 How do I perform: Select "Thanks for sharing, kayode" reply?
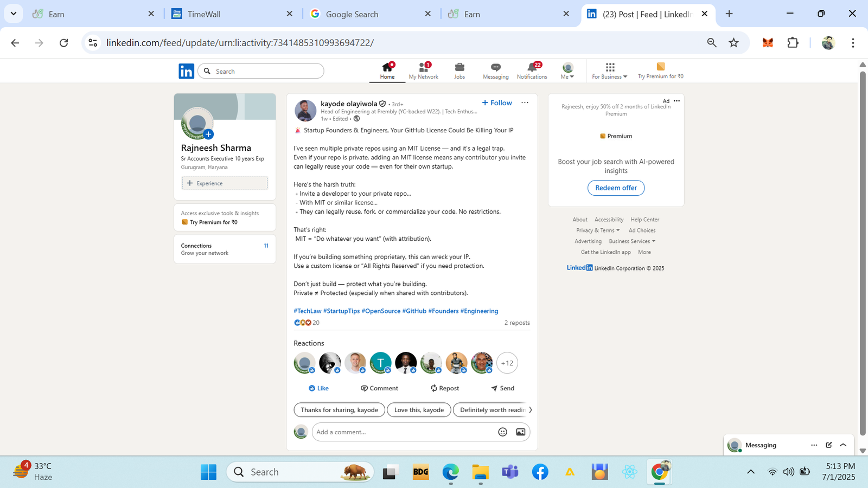pos(339,410)
